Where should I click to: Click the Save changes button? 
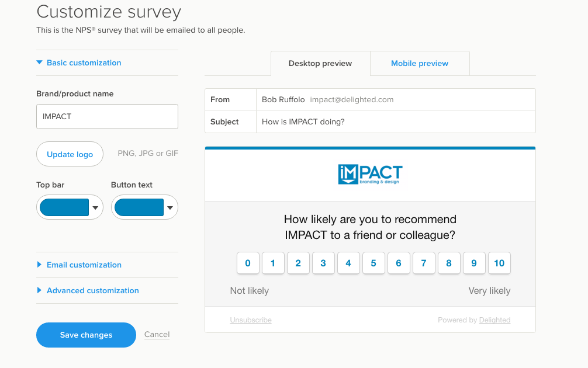86,335
